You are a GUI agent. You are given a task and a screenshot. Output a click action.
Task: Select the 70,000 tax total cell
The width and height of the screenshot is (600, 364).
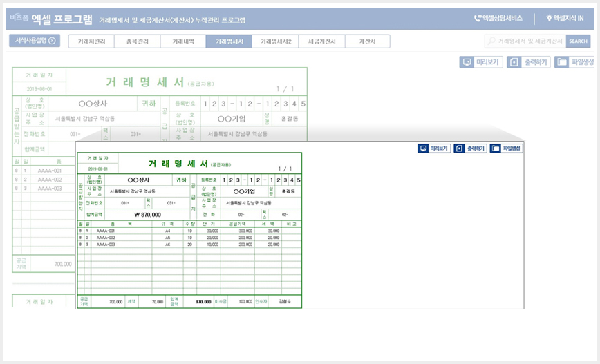(152, 302)
